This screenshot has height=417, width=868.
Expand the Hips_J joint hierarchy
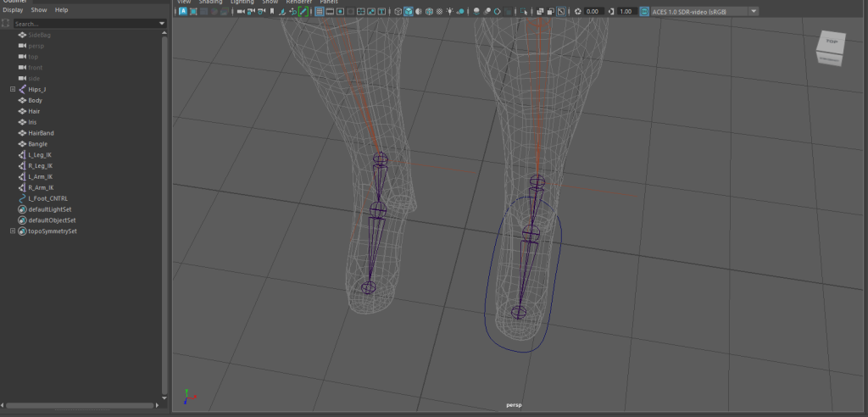point(13,89)
